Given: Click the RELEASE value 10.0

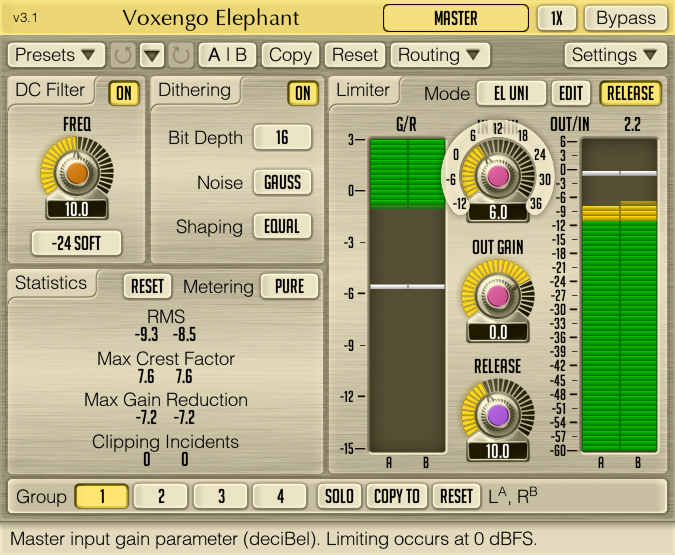Looking at the screenshot, I should pos(498,451).
